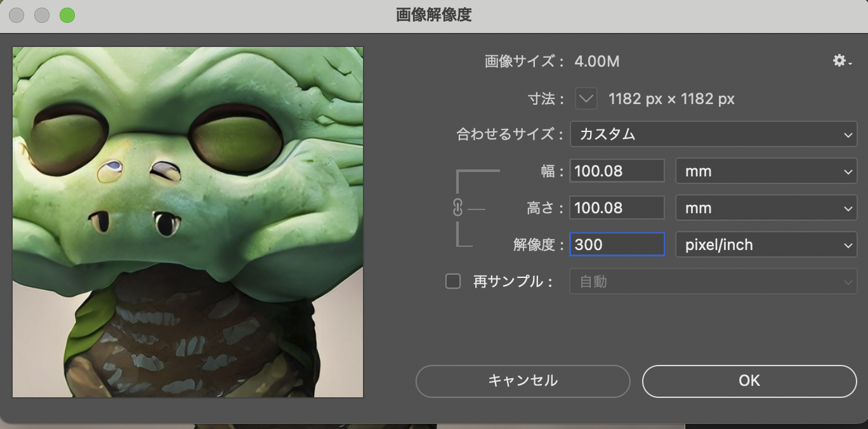Open the height unit mm dropdown
Image resolution: width=868 pixels, height=429 pixels.
click(766, 208)
